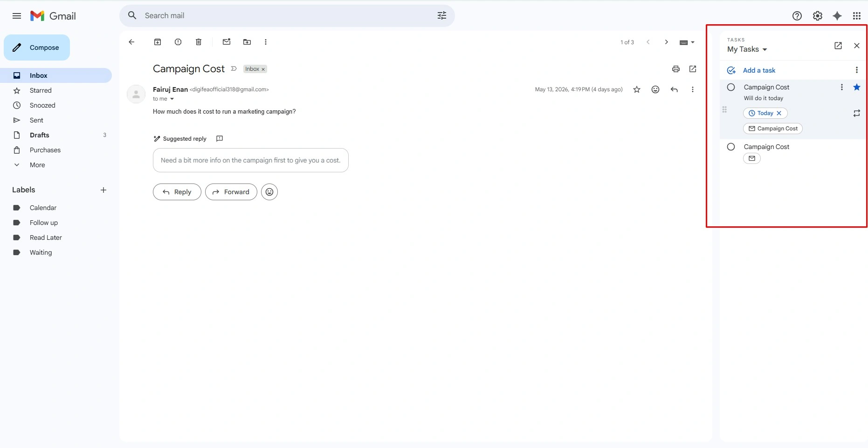
Task: Mark the second Campaign Cost task complete
Action: click(x=731, y=147)
